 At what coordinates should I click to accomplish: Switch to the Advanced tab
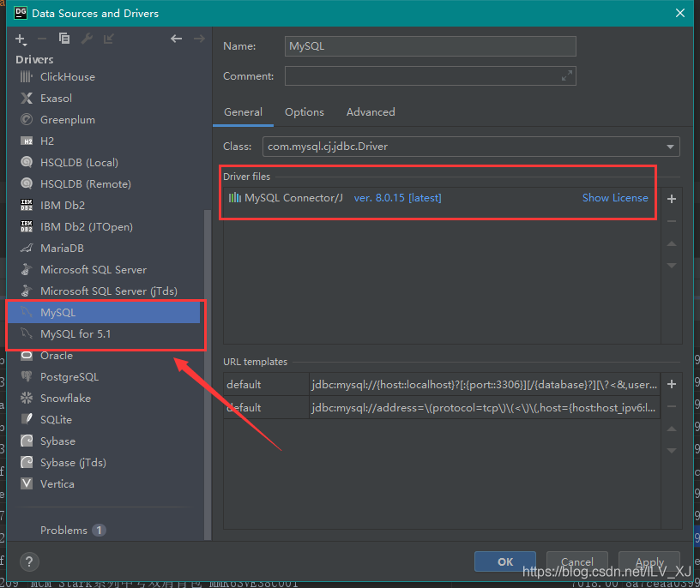(371, 112)
